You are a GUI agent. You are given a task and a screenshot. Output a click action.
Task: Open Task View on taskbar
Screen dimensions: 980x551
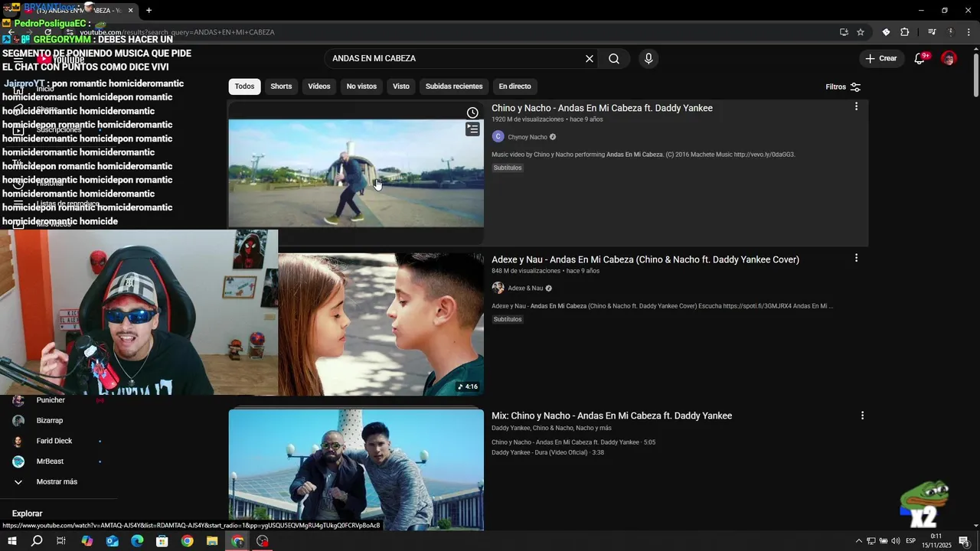pyautogui.click(x=61, y=541)
